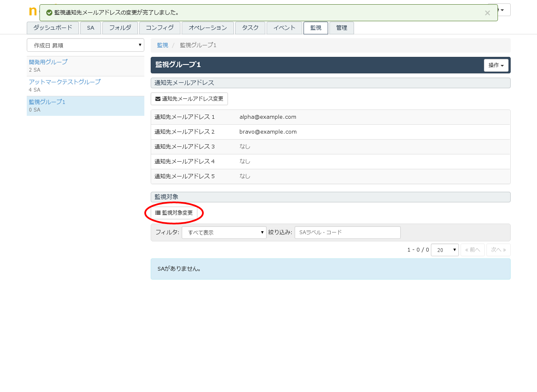The height and width of the screenshot is (392, 537).
Task: Open the ダッシュボード tab
Action: (53, 28)
